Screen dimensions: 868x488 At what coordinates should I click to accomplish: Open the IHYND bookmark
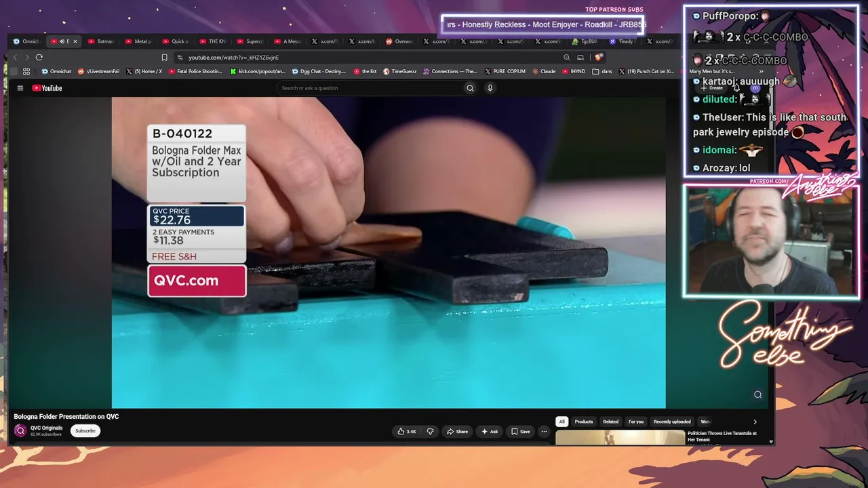(x=574, y=71)
